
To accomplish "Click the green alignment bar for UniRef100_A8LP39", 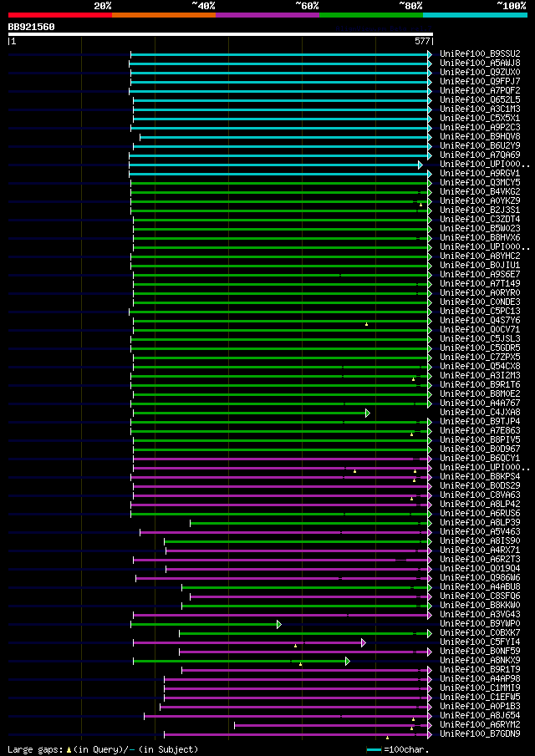I will click(310, 524).
